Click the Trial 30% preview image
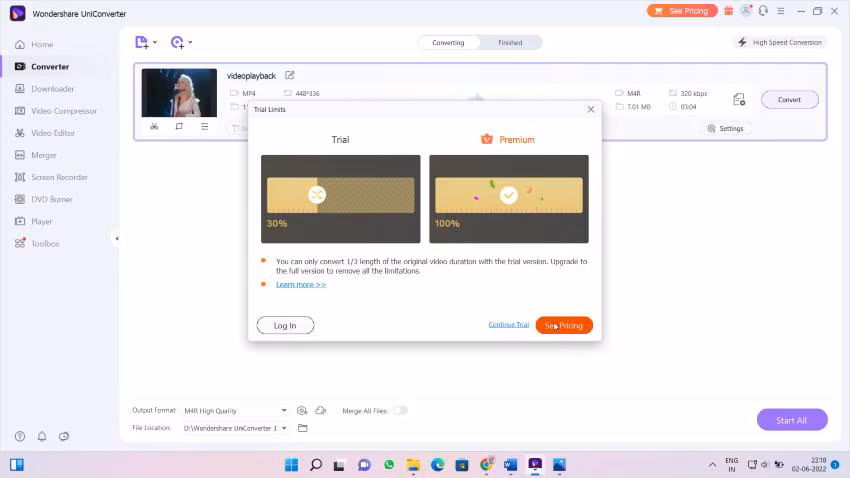 click(340, 199)
